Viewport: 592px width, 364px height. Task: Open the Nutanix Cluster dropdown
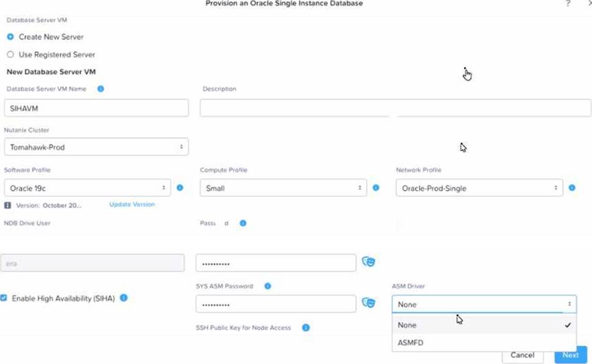[x=96, y=147]
